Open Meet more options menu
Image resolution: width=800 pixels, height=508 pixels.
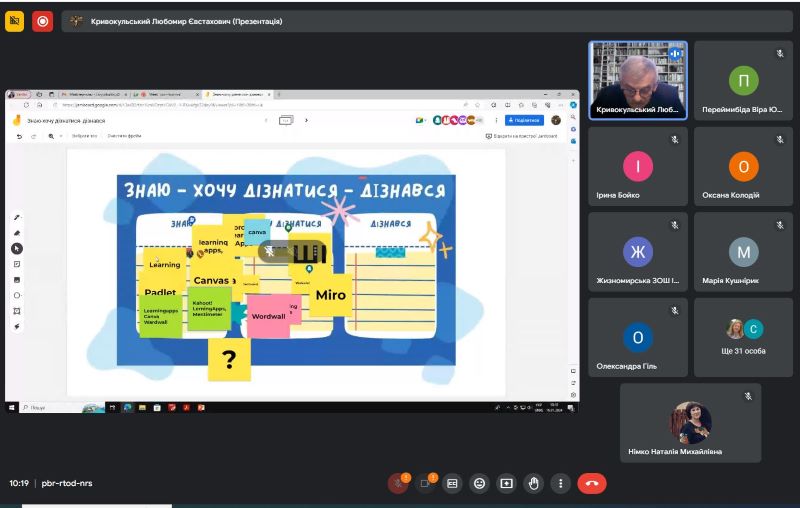tap(561, 483)
